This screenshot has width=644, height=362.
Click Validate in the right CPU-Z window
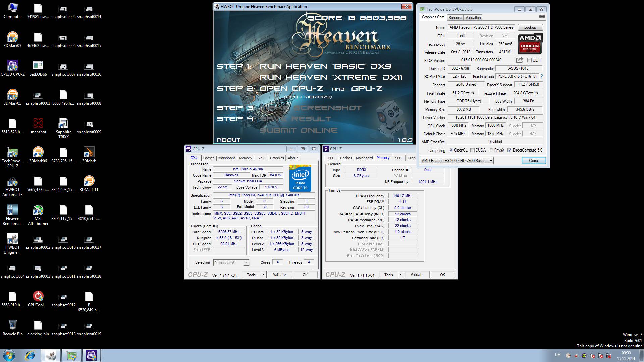click(417, 275)
